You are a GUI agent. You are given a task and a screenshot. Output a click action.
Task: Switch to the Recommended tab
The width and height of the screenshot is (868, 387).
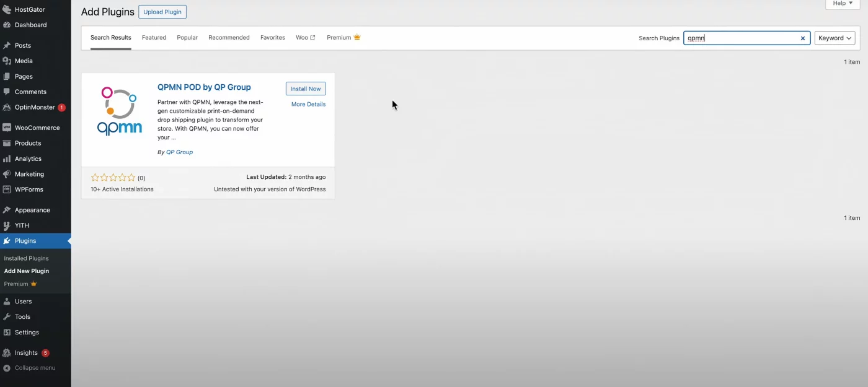pyautogui.click(x=229, y=38)
